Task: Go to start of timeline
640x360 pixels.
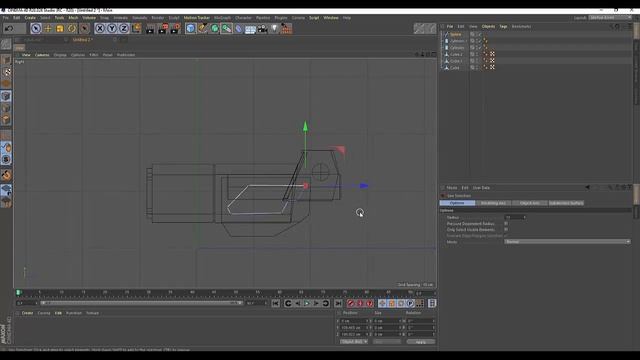Action: pyautogui.click(x=276, y=303)
